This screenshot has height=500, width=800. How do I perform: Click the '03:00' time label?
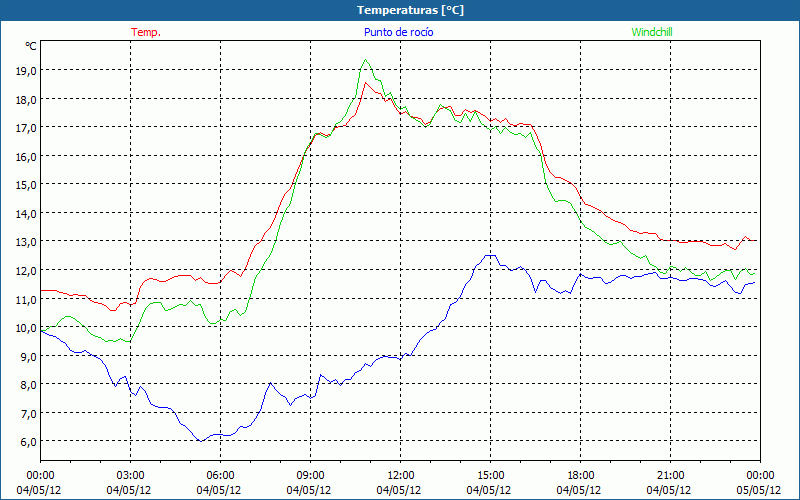click(131, 476)
